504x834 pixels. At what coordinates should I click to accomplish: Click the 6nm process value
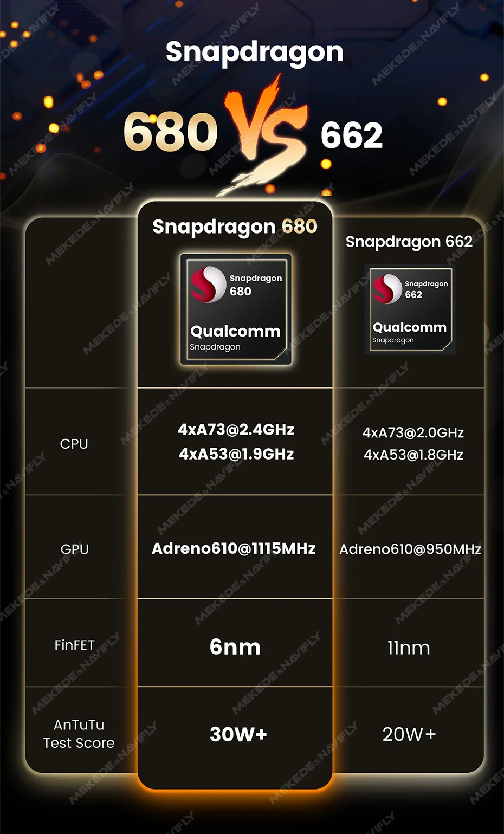coord(235,647)
